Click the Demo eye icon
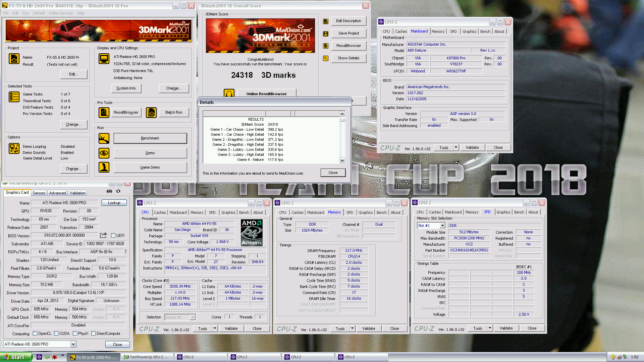This screenshot has height=362, width=644. coord(104,153)
